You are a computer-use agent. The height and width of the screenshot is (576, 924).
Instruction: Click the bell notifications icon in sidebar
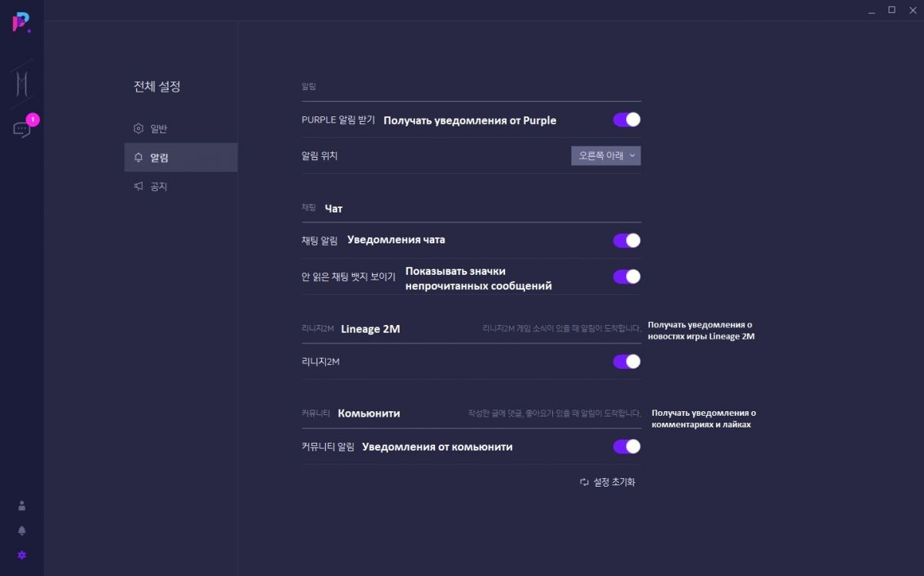click(x=22, y=531)
